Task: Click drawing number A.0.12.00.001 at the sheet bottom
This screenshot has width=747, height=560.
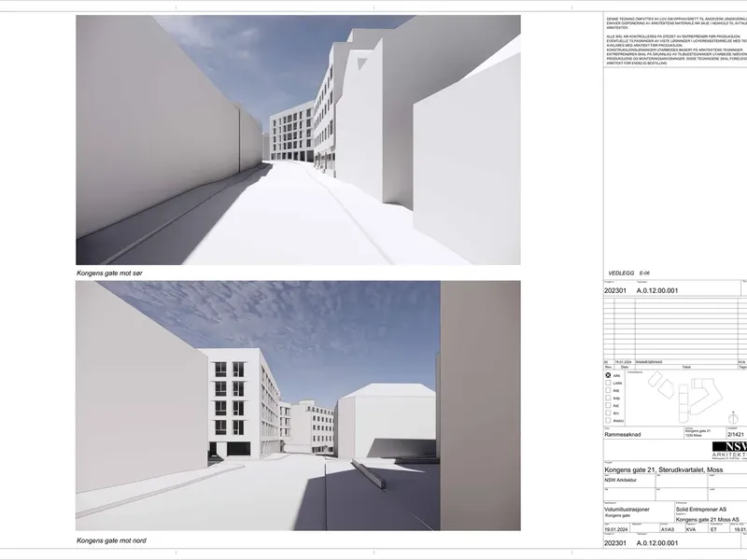Action: tap(657, 543)
